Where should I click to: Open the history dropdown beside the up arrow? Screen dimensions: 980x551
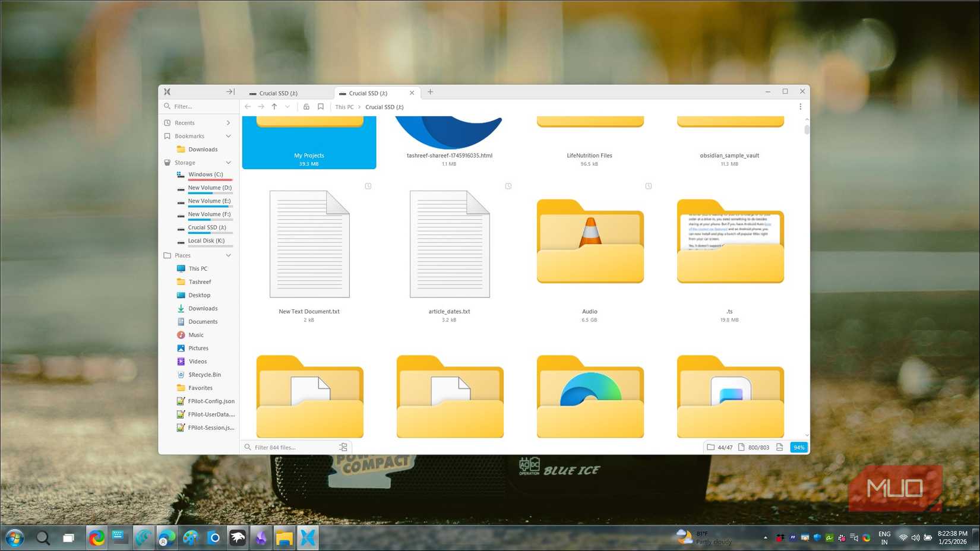pos(287,107)
